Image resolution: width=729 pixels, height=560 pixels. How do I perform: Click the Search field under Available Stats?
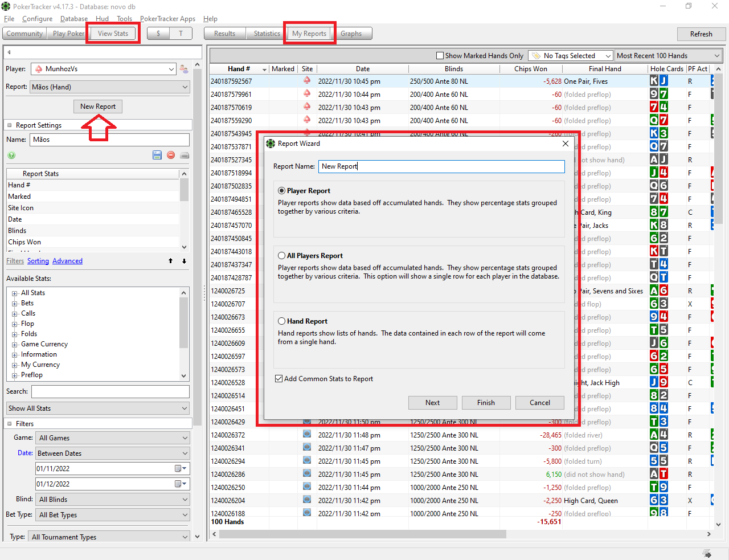click(x=110, y=391)
